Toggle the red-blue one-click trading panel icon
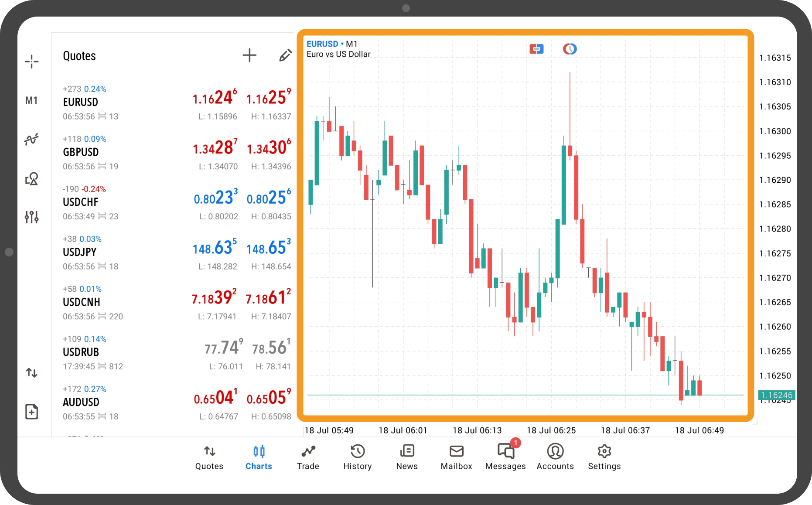 click(x=536, y=49)
